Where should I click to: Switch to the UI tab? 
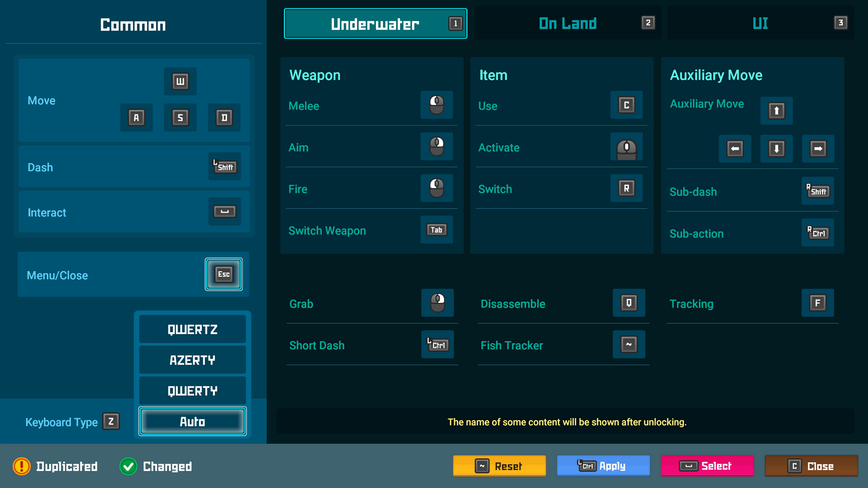tap(759, 24)
